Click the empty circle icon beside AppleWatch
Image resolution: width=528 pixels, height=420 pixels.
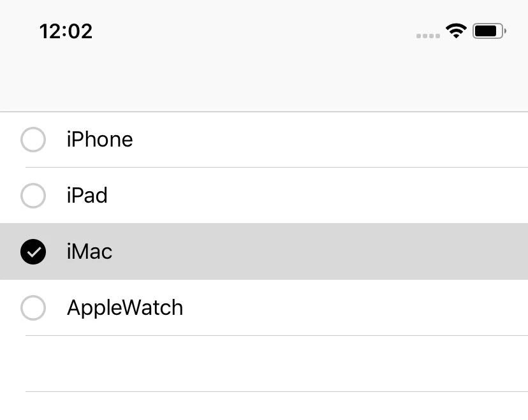(33, 308)
